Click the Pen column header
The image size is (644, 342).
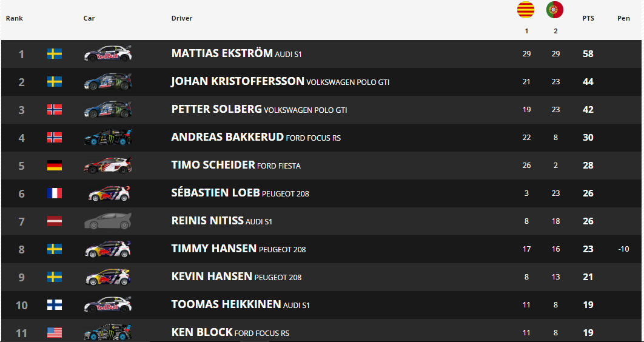[623, 18]
